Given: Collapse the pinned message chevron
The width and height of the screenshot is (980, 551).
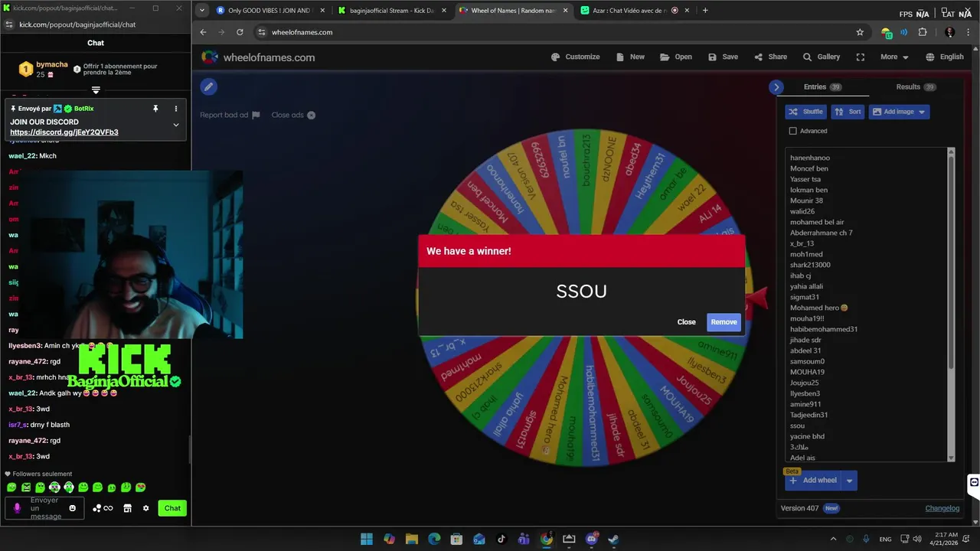Looking at the screenshot, I should (175, 125).
